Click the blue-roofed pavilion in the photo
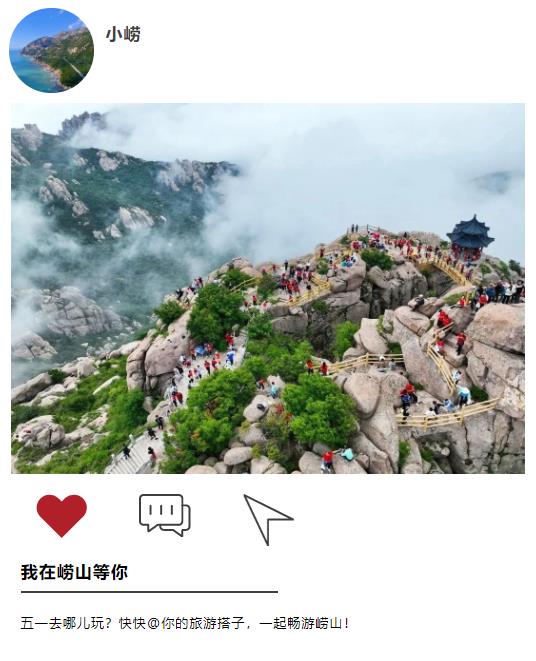This screenshot has height=661, width=536. pos(470,236)
